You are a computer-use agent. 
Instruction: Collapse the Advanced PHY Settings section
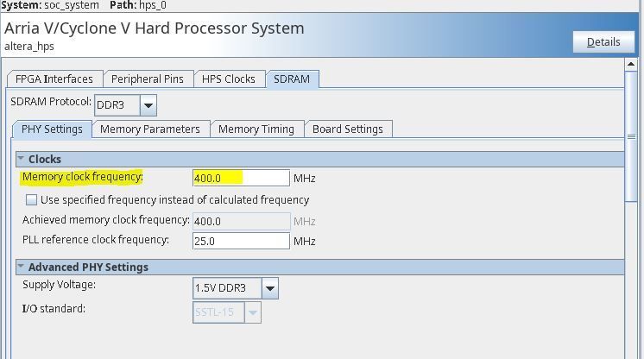pos(21,268)
